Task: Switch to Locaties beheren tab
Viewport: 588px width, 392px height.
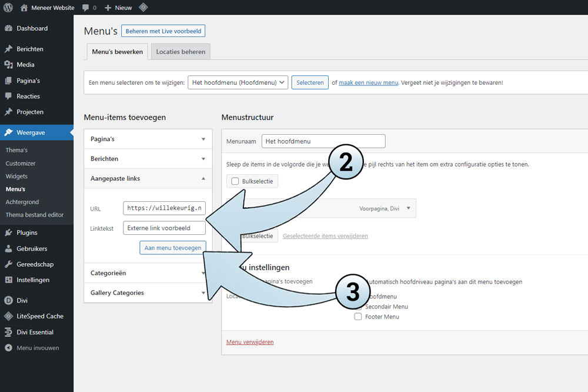Action: click(x=181, y=52)
